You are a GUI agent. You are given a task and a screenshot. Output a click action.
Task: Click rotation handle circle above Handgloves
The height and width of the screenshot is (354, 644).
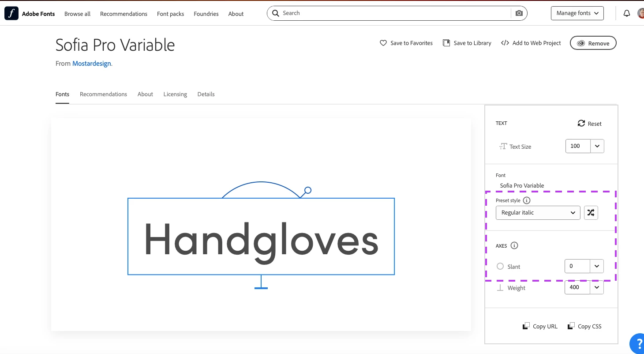coord(308,190)
